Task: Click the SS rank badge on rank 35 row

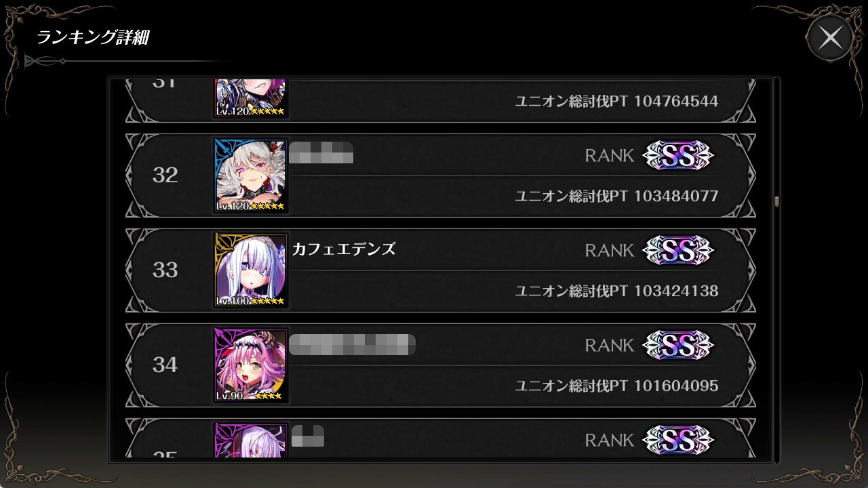Action: tap(678, 440)
